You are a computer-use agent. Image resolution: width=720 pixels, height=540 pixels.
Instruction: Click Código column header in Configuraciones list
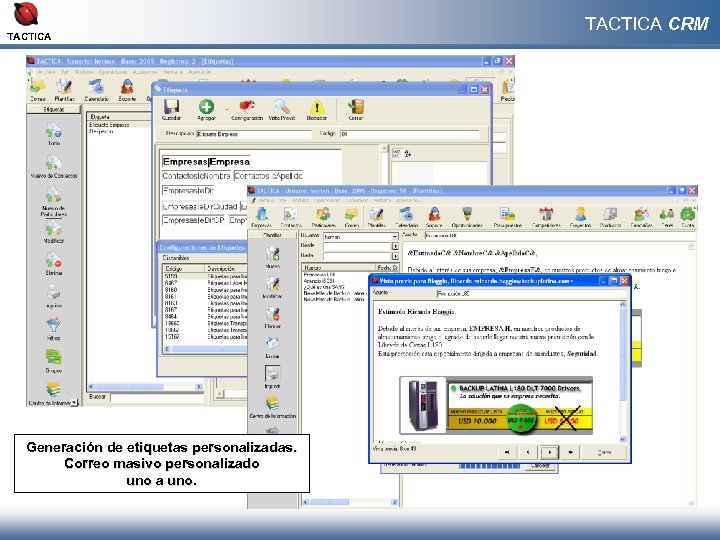pyautogui.click(x=184, y=269)
